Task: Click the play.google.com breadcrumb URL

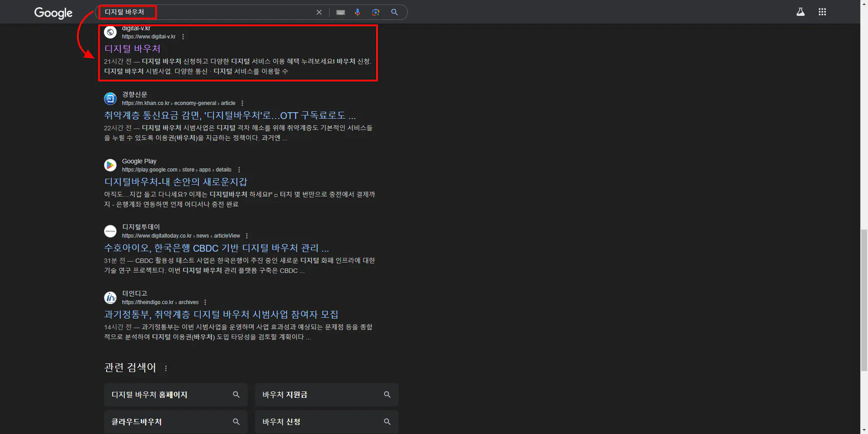Action: [177, 170]
